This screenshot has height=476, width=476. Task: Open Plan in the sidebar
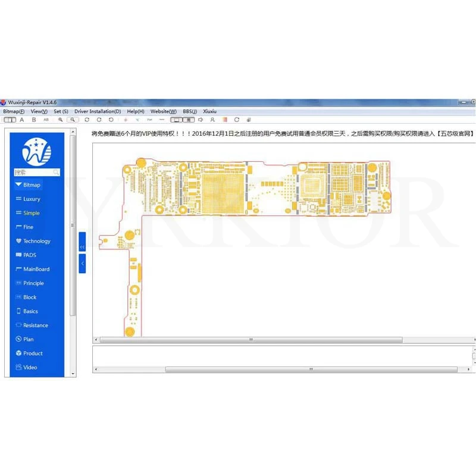(24, 339)
